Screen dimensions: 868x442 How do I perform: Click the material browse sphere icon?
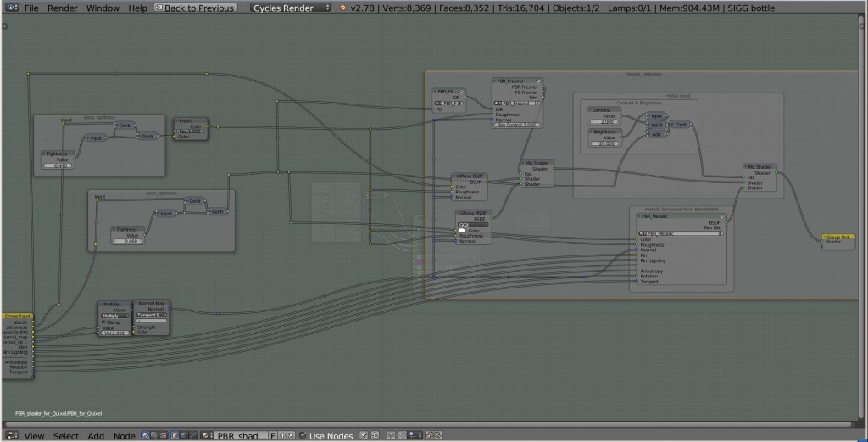coord(208,435)
